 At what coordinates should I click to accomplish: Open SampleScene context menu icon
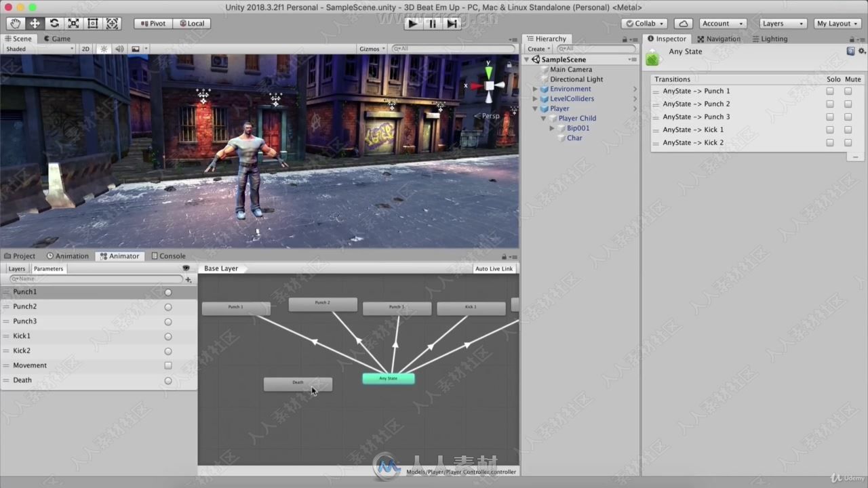click(x=633, y=60)
